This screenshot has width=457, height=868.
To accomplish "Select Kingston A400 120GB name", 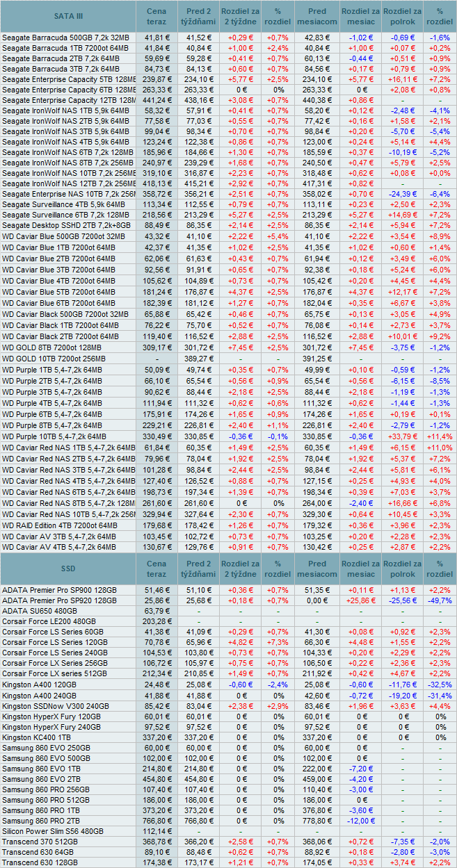I will coord(39,685).
